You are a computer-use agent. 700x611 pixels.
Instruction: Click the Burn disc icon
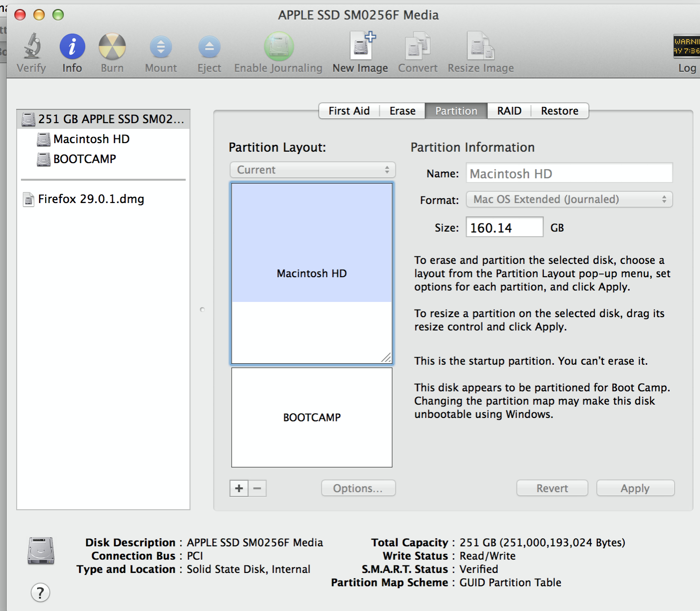click(112, 47)
